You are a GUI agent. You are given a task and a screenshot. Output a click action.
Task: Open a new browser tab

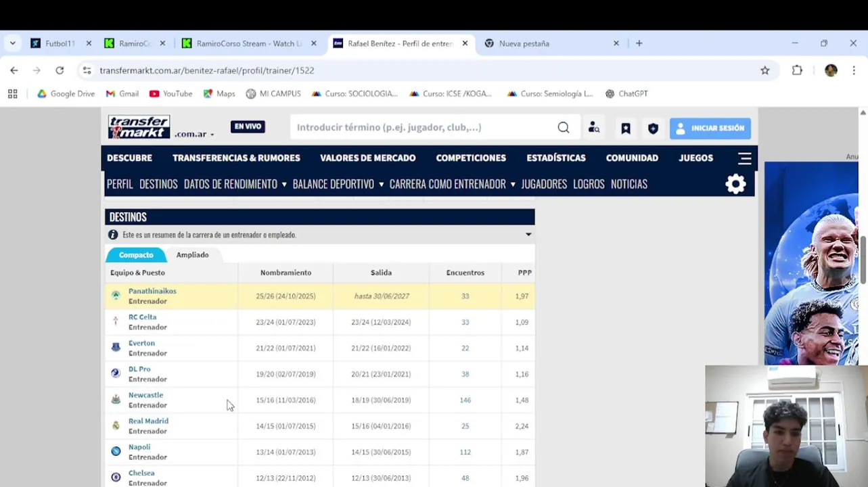[639, 43]
